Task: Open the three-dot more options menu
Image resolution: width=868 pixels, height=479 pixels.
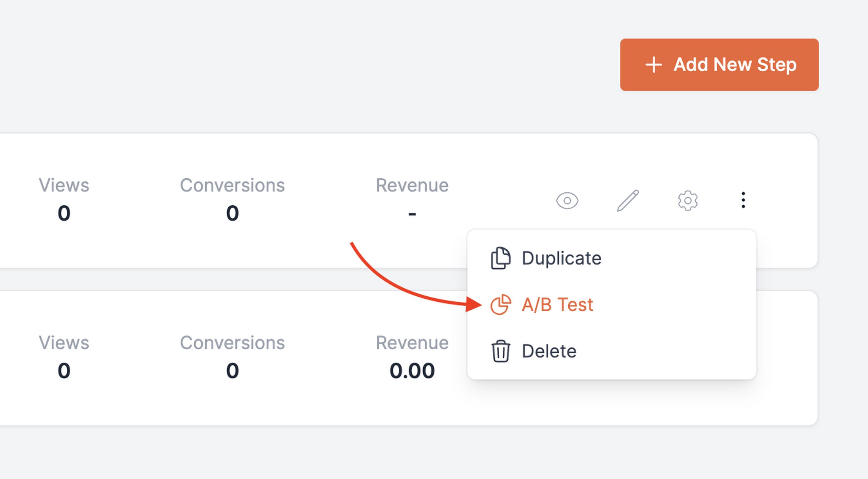Action: 743,200
